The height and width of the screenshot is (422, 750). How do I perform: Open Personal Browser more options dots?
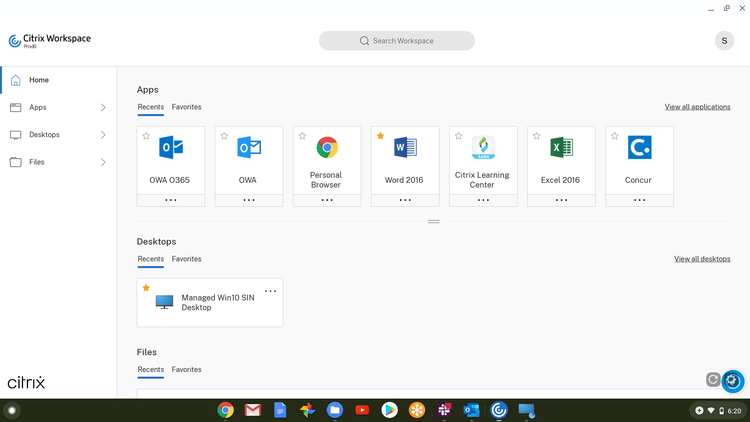(x=327, y=200)
